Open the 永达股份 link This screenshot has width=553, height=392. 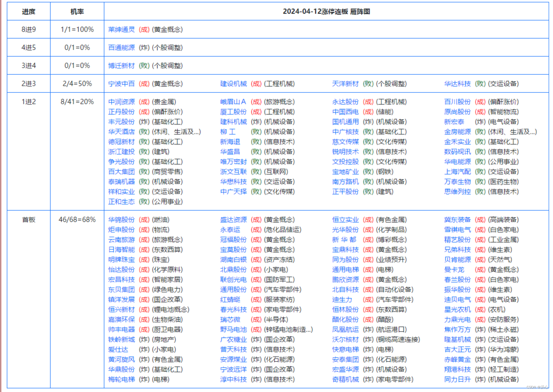point(345,102)
